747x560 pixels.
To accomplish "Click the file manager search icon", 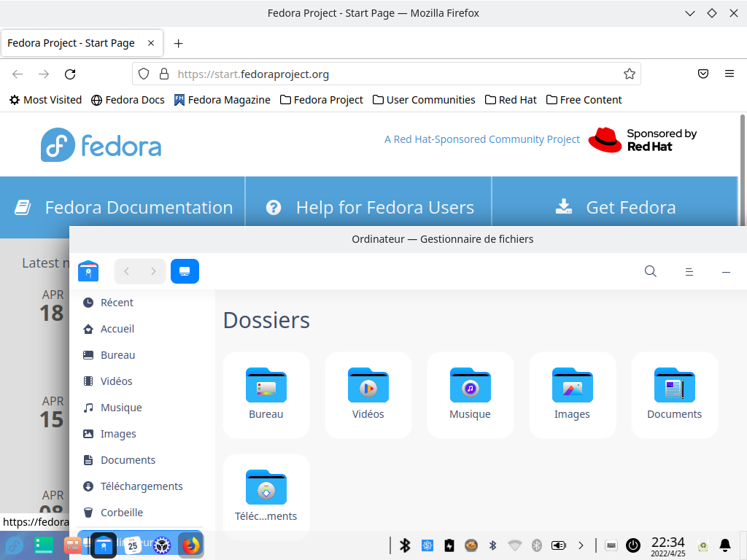I will click(x=650, y=271).
